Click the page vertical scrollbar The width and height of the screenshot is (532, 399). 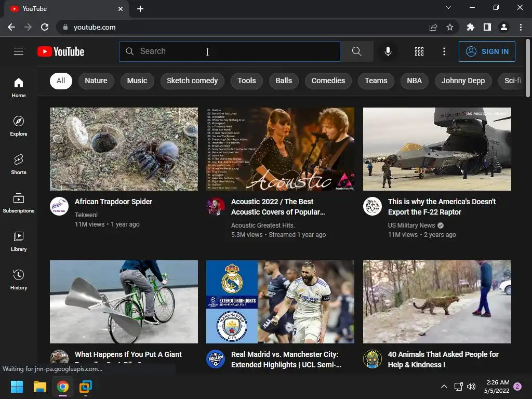[528, 68]
